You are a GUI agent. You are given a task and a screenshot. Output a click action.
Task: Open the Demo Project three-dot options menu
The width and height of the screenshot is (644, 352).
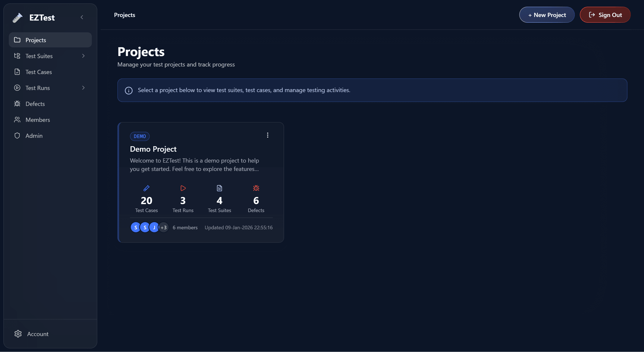click(267, 135)
